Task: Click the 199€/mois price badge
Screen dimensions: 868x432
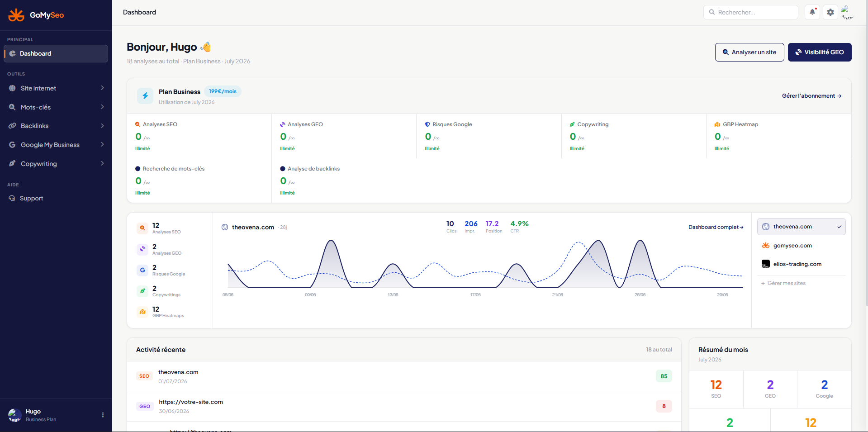Action: tap(223, 91)
